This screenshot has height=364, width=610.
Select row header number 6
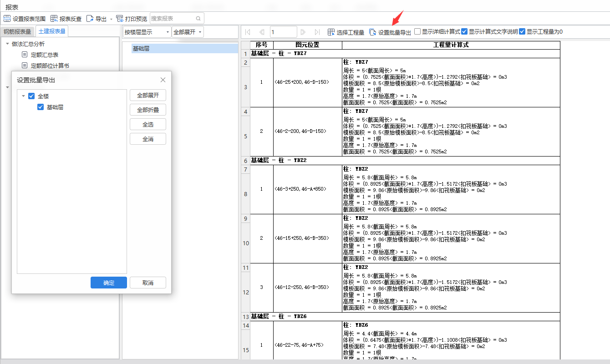point(246,161)
